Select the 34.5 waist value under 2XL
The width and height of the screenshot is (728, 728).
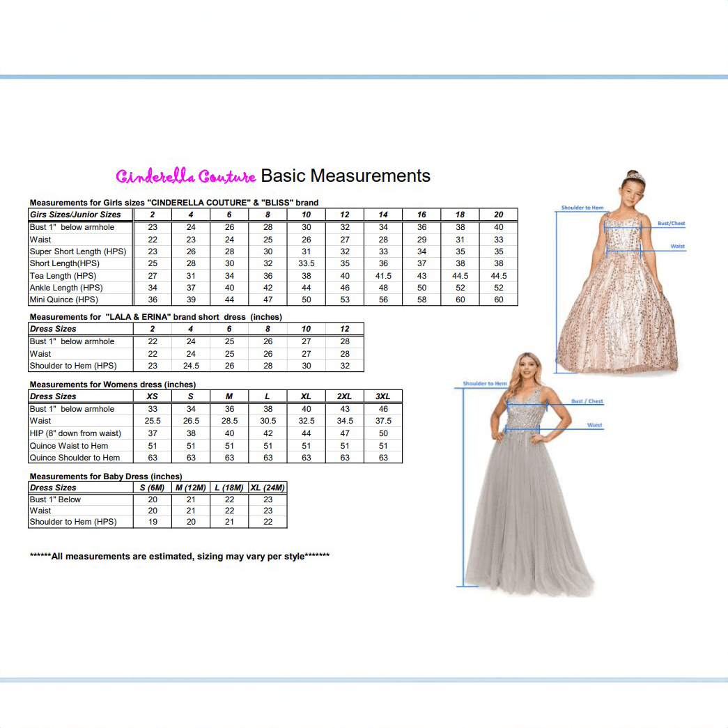pos(345,421)
